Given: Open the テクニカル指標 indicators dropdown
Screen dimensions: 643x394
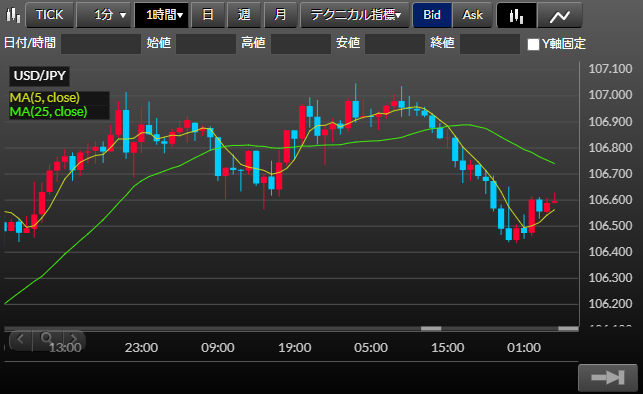Looking at the screenshot, I should click(355, 15).
